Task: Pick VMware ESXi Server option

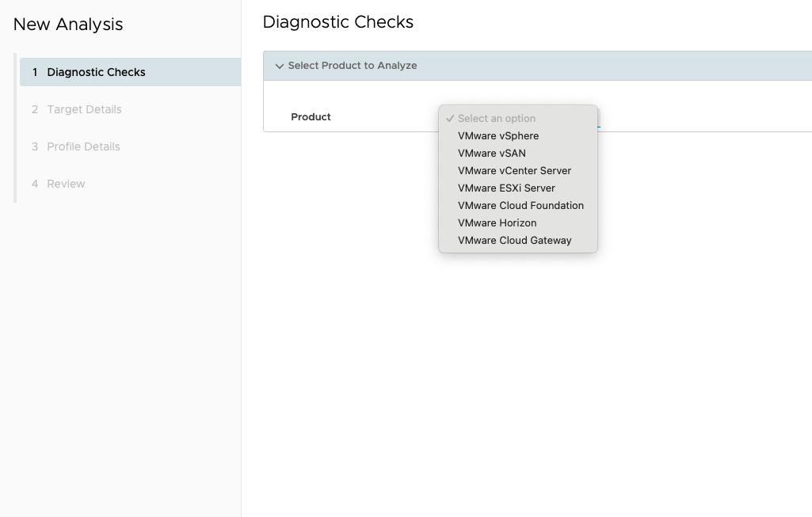Action: pyautogui.click(x=518, y=188)
